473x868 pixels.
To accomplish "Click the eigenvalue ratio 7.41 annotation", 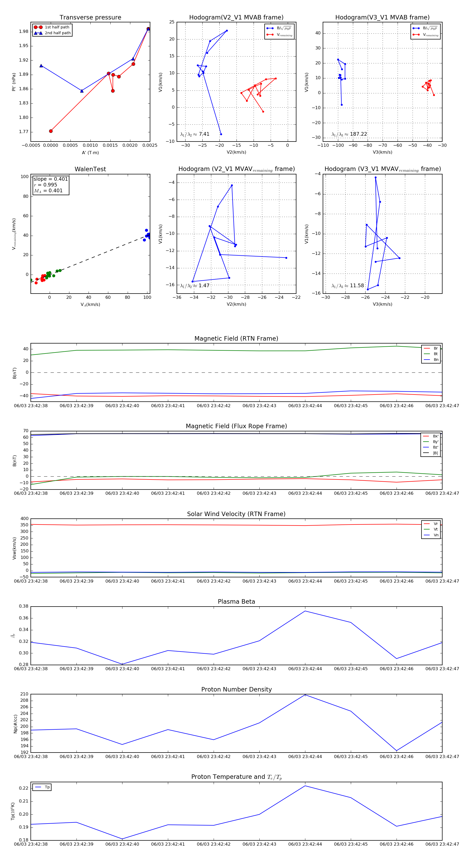I will pyautogui.click(x=194, y=134).
